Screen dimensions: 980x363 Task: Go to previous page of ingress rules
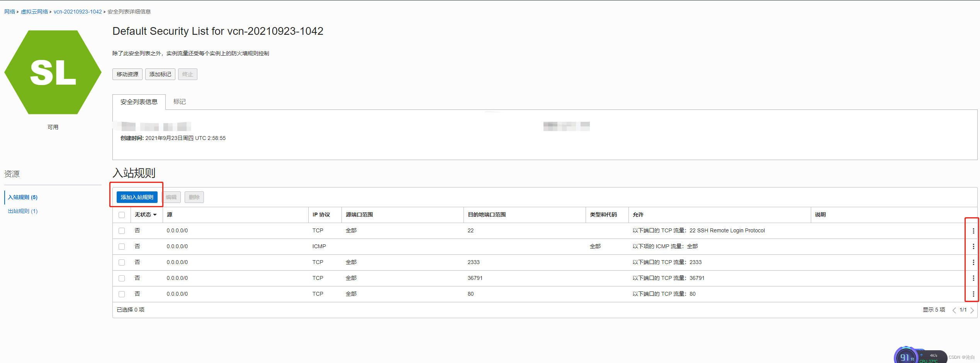tap(954, 310)
